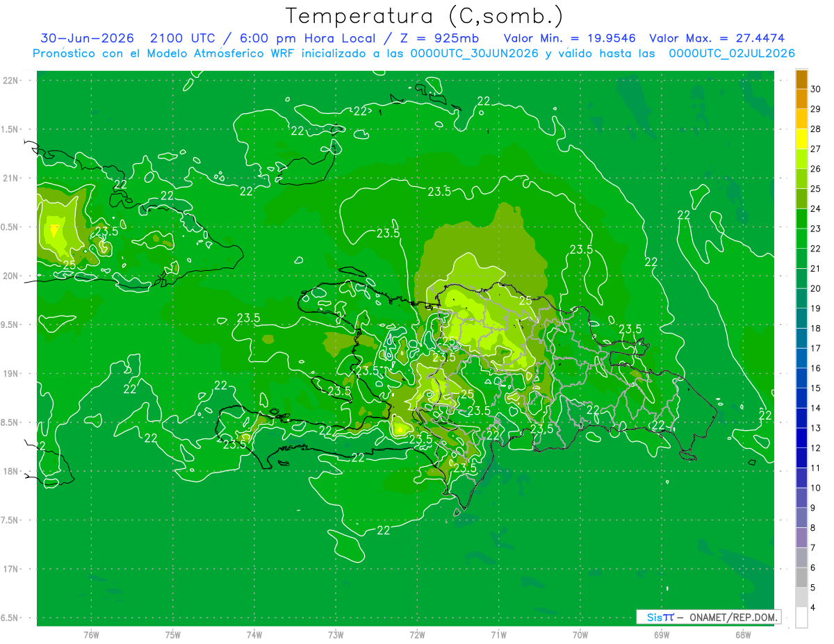This screenshot has height=644, width=834.
Task: Pick the yellow swatch between 27 and 28
Action: 801,139
